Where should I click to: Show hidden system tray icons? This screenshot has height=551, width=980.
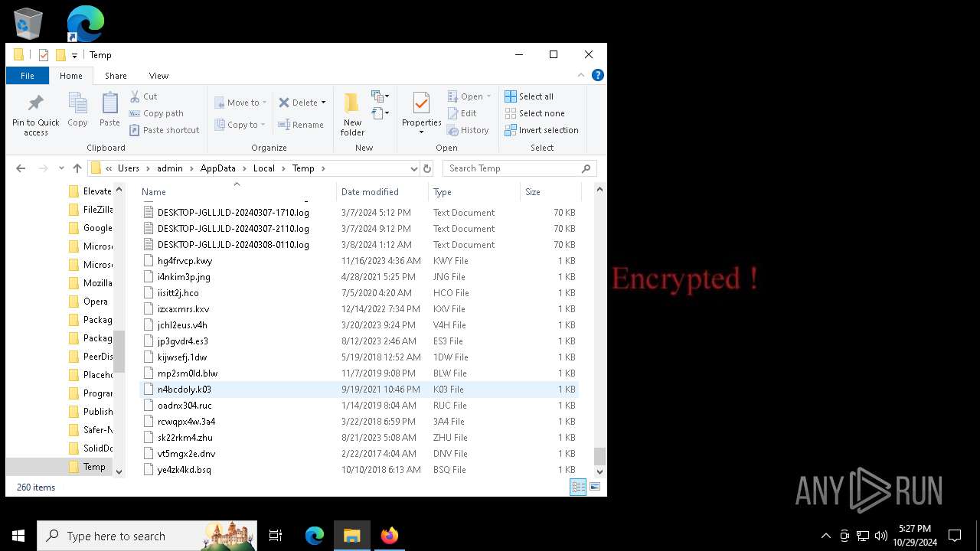click(825, 536)
